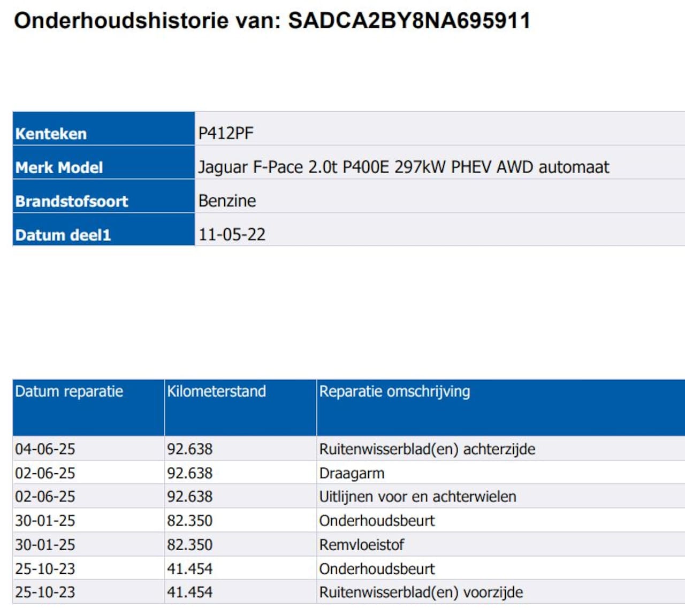Image resolution: width=685 pixels, height=616 pixels.
Task: Select the license plate value P412PF
Action: tap(226, 133)
